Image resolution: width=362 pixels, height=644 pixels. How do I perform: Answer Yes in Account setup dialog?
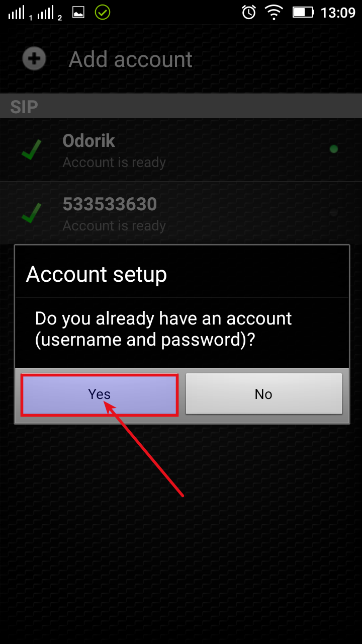point(100,394)
